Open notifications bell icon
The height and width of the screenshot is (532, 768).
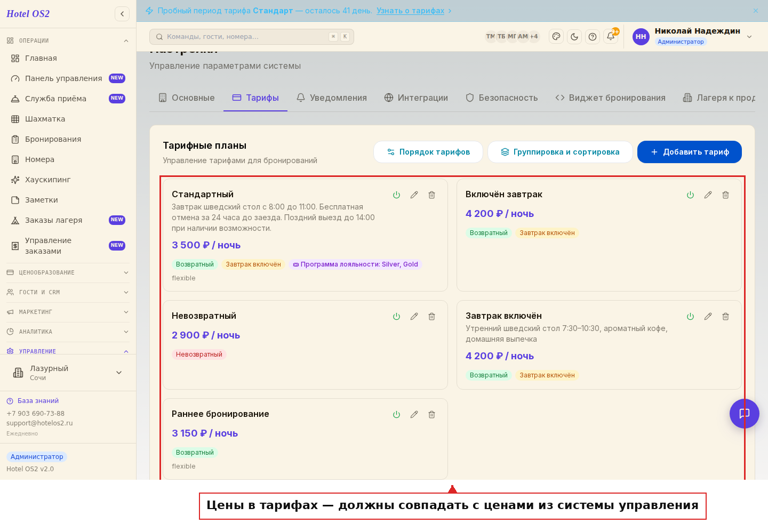(x=611, y=37)
